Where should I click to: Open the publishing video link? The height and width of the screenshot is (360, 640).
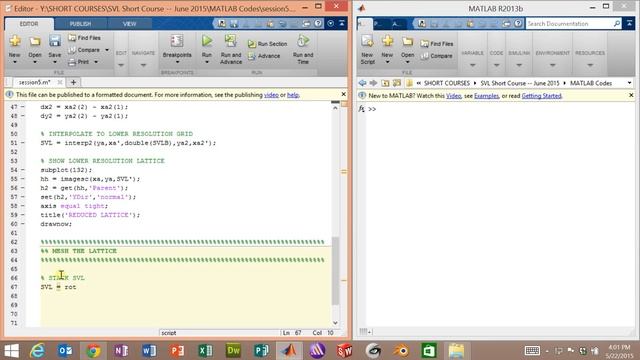(271, 95)
